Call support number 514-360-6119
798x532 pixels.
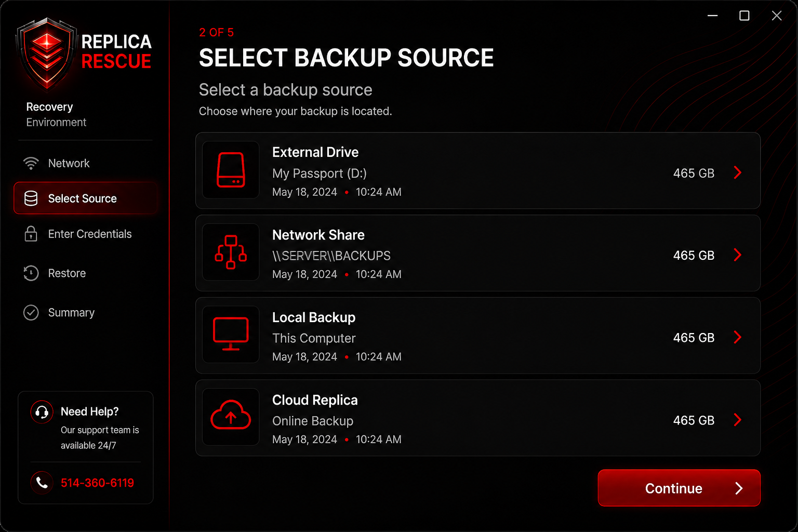[x=97, y=483]
